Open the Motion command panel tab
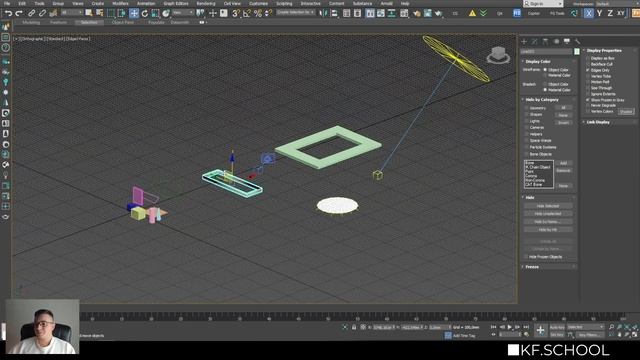 (x=556, y=41)
